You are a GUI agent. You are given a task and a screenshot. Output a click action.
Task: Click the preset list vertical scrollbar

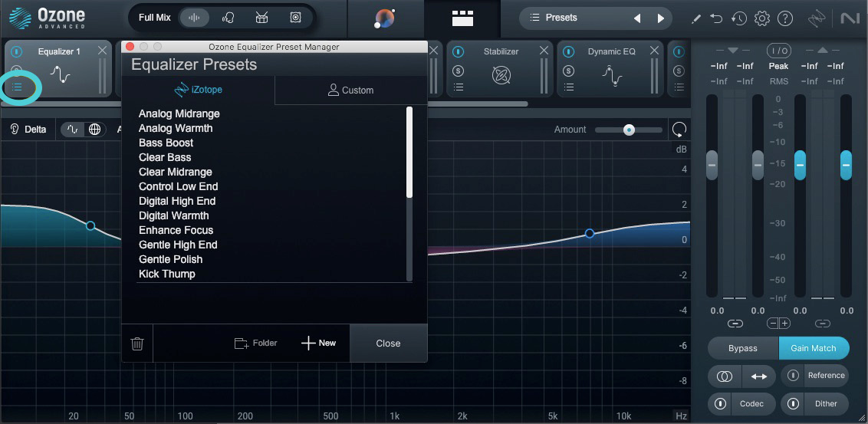pyautogui.click(x=409, y=153)
